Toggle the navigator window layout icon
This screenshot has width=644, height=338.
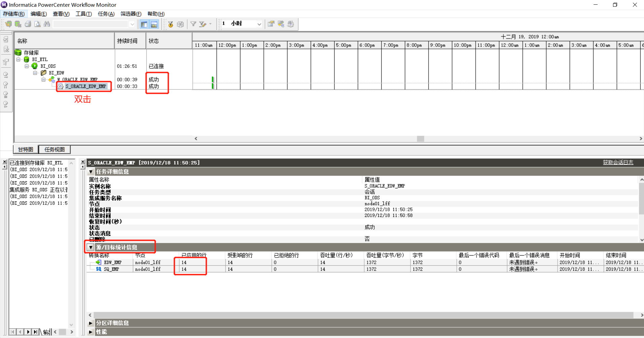tap(144, 24)
